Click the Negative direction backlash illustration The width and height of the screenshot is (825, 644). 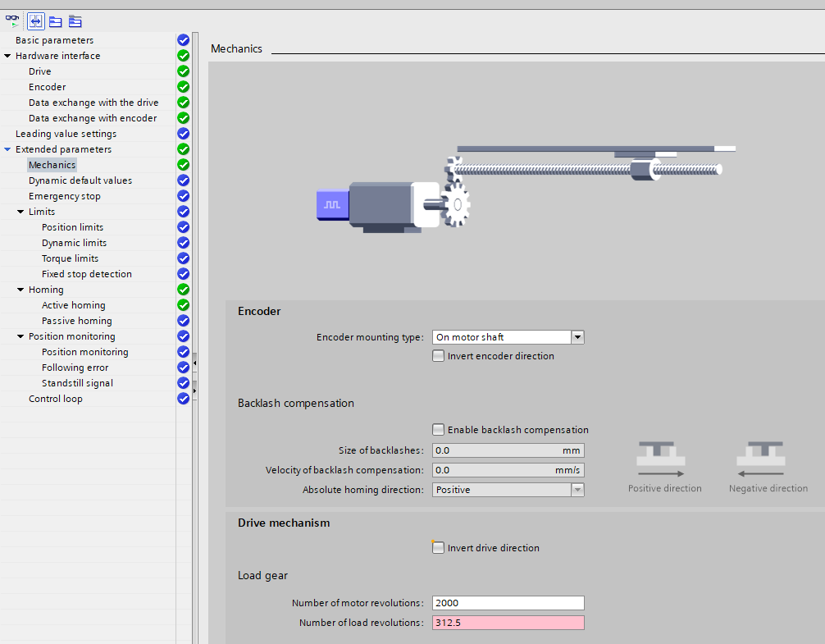(764, 459)
